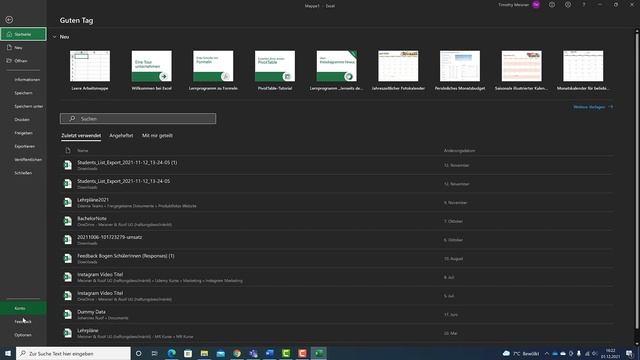Open the Monatskalender template

coord(583,70)
